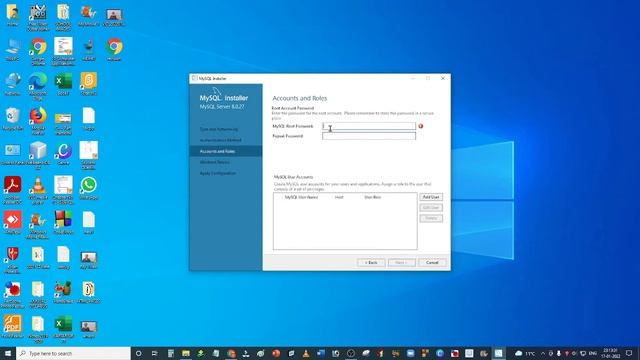Viewport: 640px width, 360px height.
Task: Click the ENG language indicator
Action: [x=593, y=353]
